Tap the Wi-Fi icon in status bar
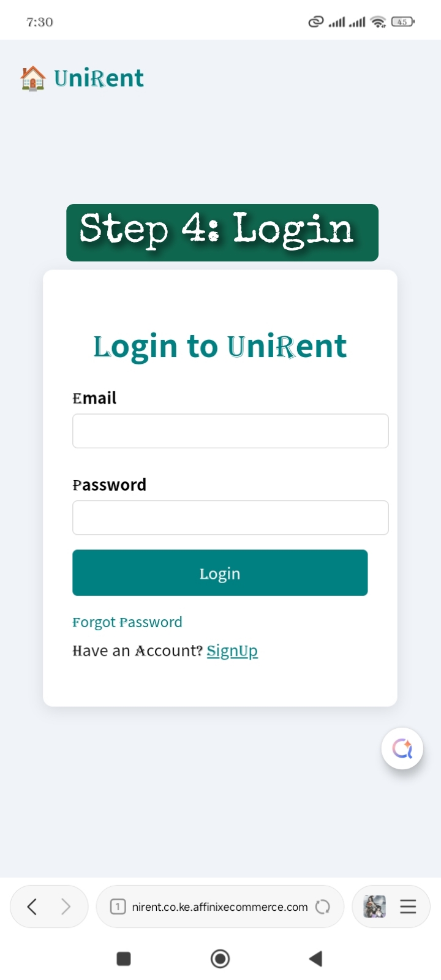441x980 pixels. pyautogui.click(x=379, y=22)
